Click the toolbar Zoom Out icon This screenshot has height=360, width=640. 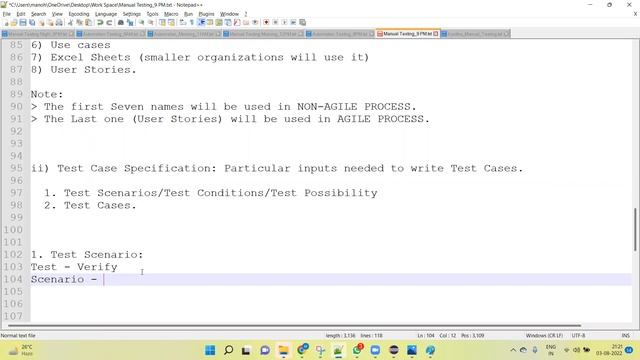151,22
